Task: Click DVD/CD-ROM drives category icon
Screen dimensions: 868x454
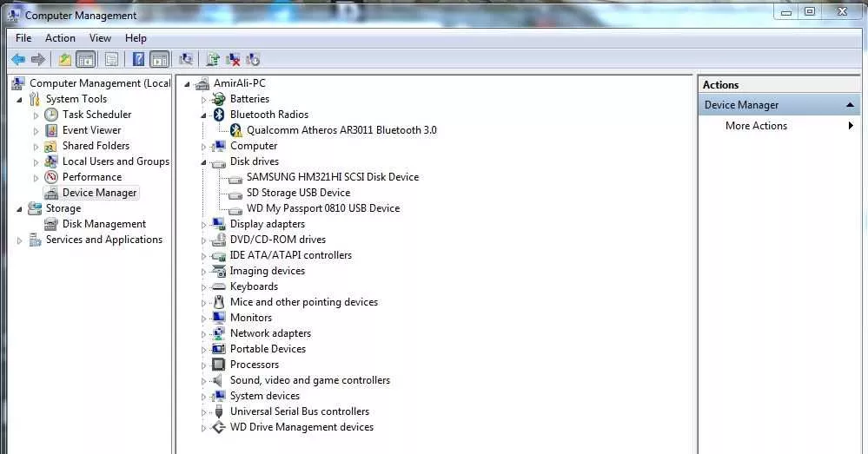Action: (x=219, y=240)
